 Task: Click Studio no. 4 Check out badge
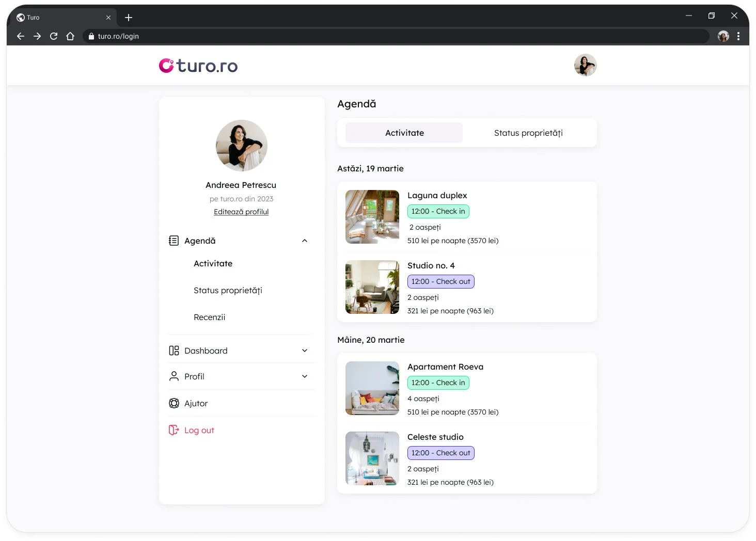point(441,281)
